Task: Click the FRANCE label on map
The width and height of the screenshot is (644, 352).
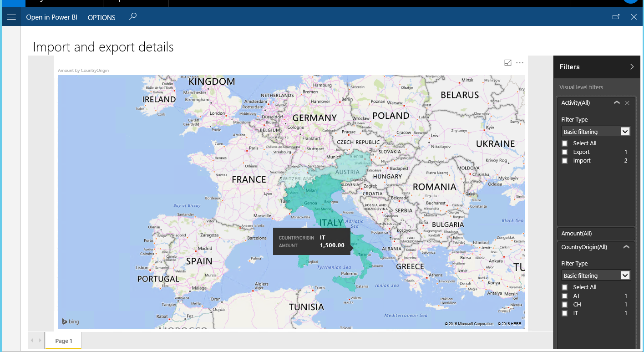Action: pyautogui.click(x=248, y=179)
